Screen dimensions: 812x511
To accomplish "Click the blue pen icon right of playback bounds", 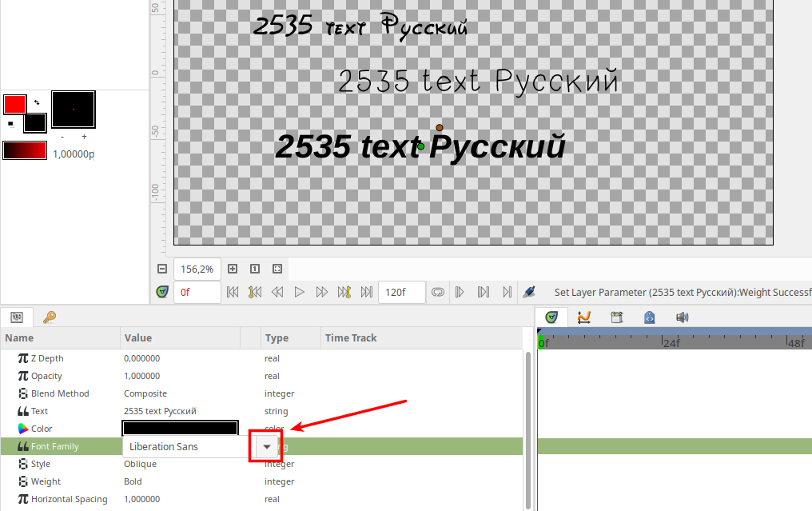I will click(529, 292).
